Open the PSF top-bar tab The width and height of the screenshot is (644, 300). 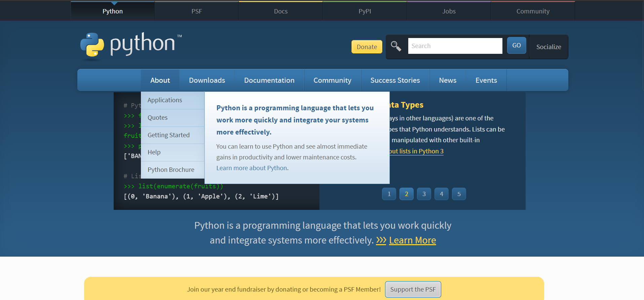coord(197,11)
